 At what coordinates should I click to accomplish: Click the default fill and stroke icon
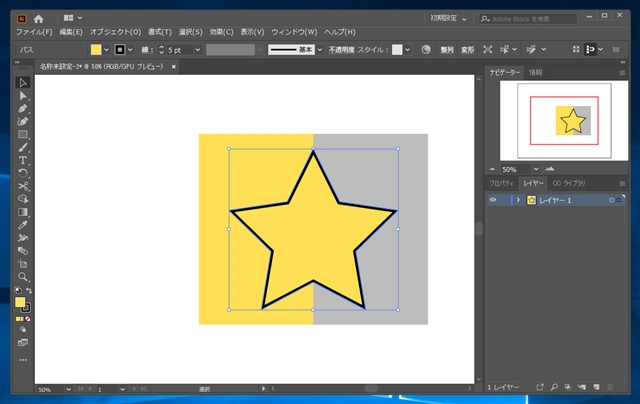[x=18, y=291]
